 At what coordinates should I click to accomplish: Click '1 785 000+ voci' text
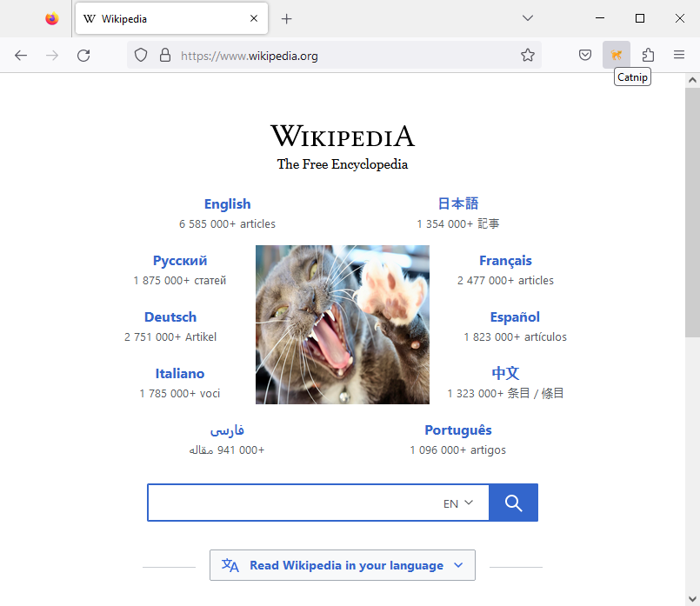[179, 394]
